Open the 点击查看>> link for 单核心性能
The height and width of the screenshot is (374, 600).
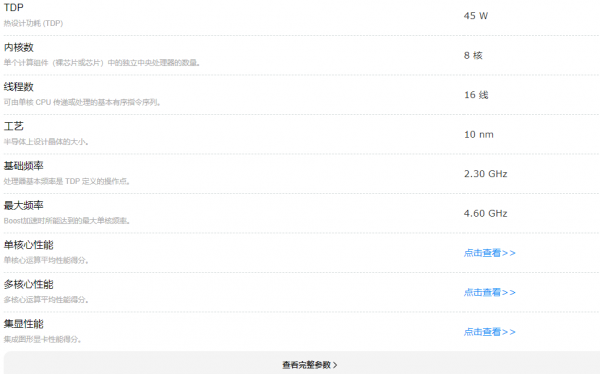(489, 253)
